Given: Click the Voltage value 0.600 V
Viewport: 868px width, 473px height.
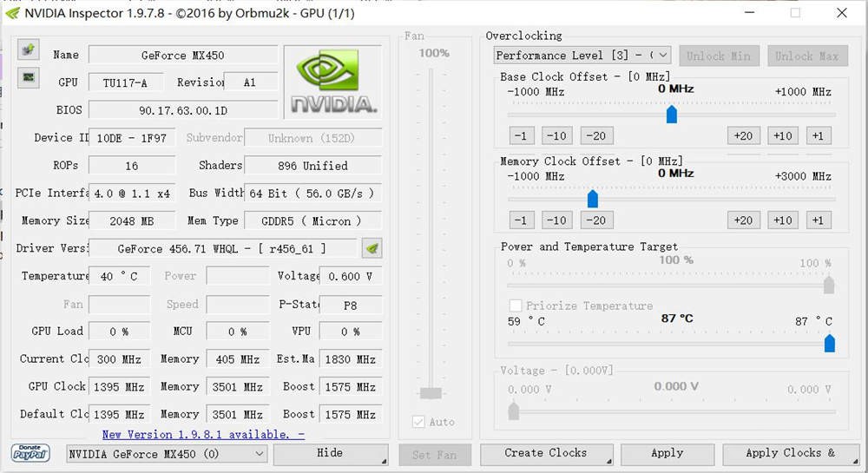Looking at the screenshot, I should click(x=351, y=277).
